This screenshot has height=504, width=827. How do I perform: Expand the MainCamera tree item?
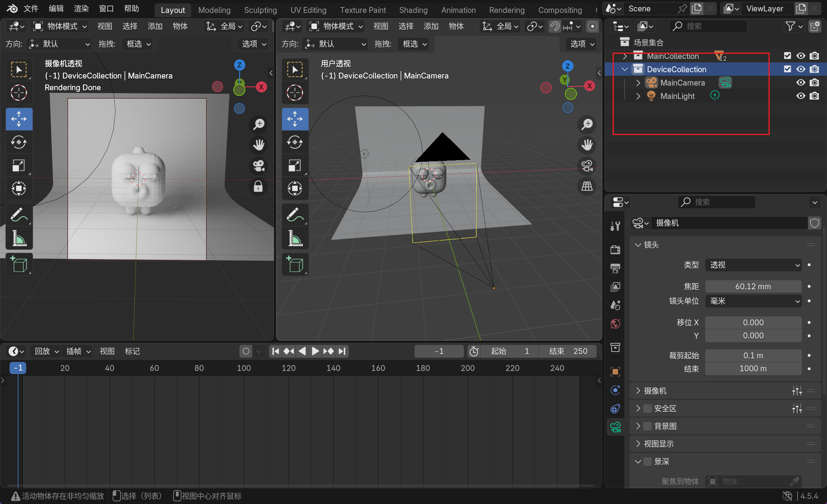click(638, 83)
